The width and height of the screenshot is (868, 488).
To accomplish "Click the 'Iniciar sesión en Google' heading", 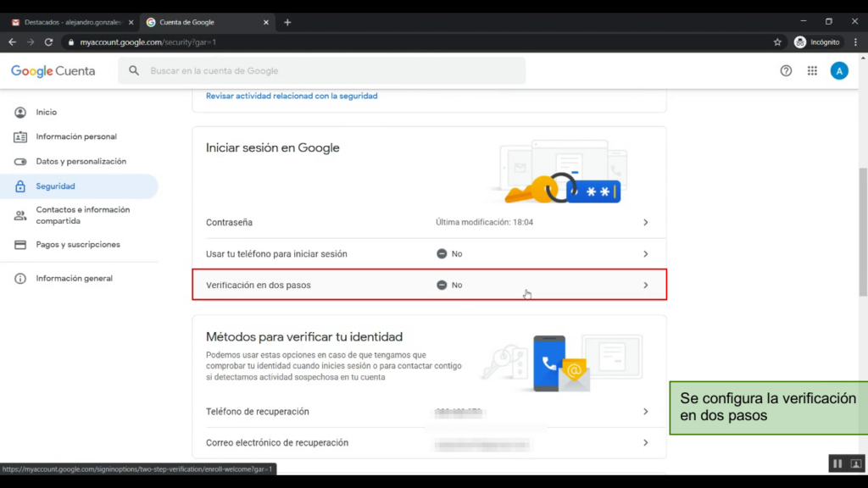I will (273, 147).
